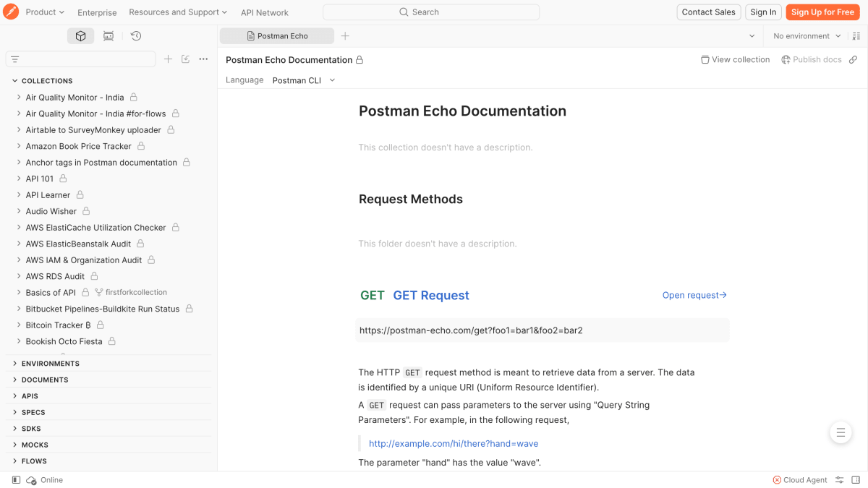
Task: Click the import icon beside sidebar filter
Action: tap(186, 59)
